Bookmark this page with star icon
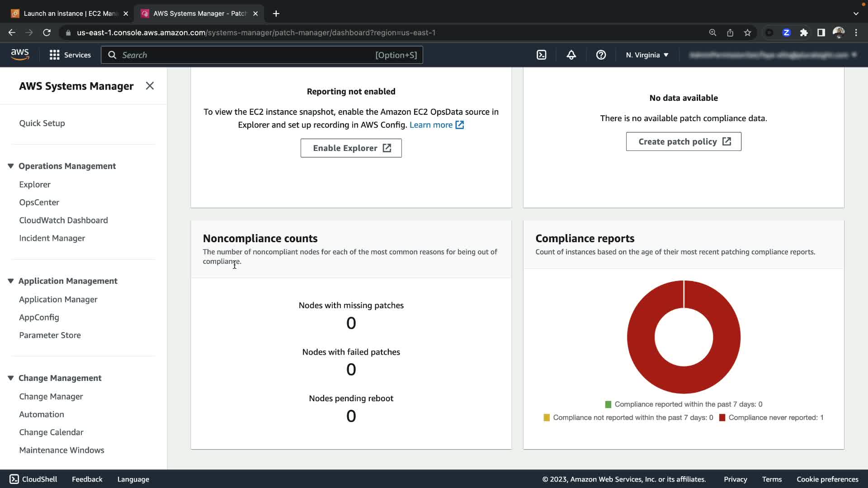868x488 pixels. (x=747, y=33)
